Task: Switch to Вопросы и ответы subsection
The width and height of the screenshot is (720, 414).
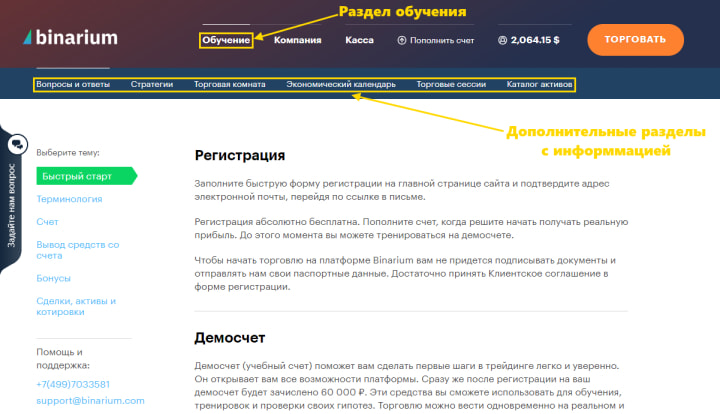Action: coord(73,84)
